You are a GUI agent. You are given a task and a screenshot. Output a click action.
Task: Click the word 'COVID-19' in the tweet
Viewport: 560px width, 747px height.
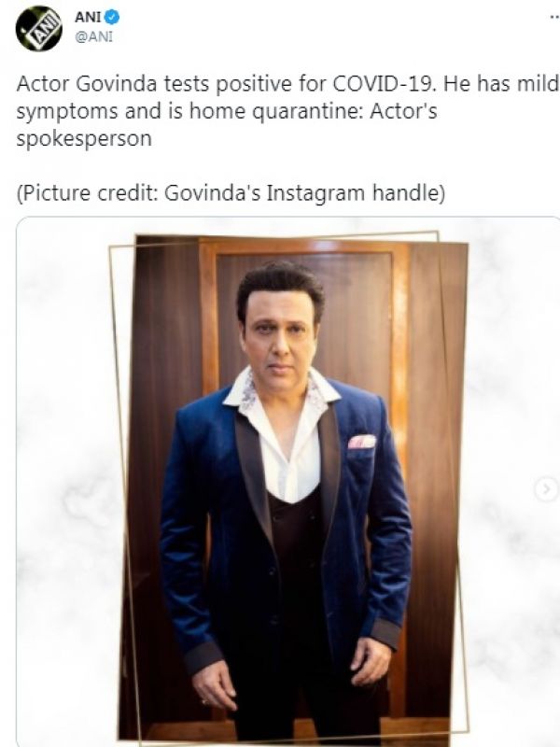coord(383,84)
